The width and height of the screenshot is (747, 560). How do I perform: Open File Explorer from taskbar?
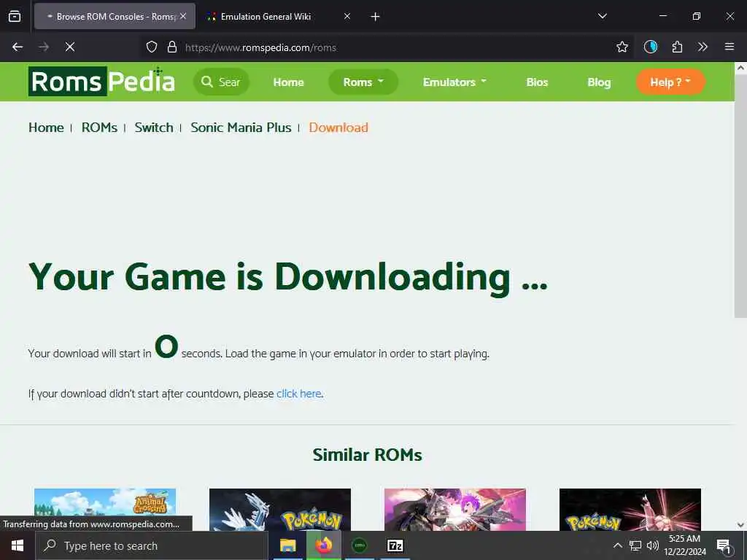pyautogui.click(x=287, y=545)
